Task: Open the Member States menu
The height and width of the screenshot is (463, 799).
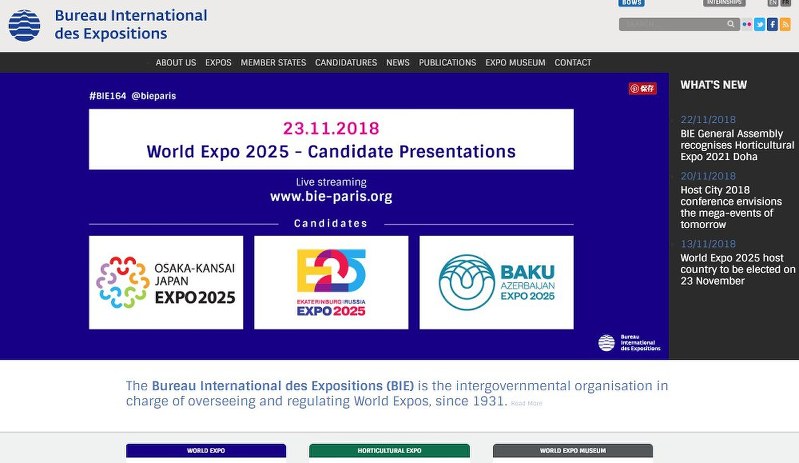Action: (273, 63)
